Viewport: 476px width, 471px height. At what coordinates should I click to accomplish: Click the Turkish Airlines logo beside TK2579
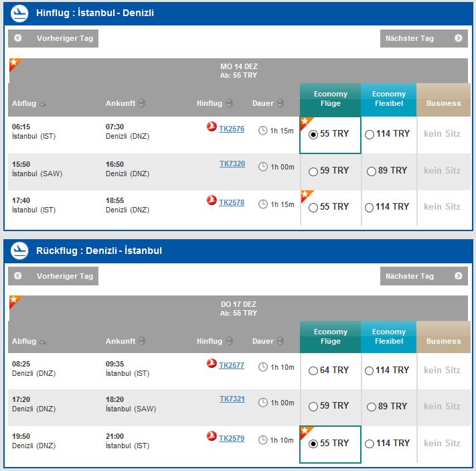pyautogui.click(x=212, y=435)
